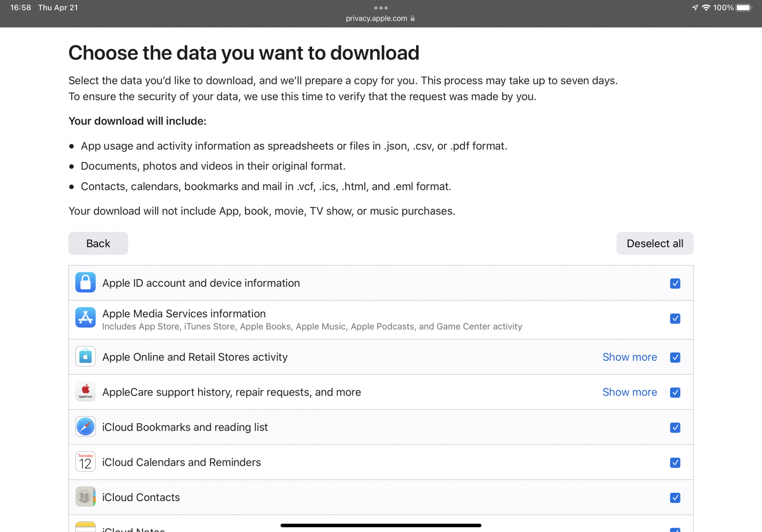Screen dimensions: 762x532
Task: Click the App Store media services icon
Action: 85,318
